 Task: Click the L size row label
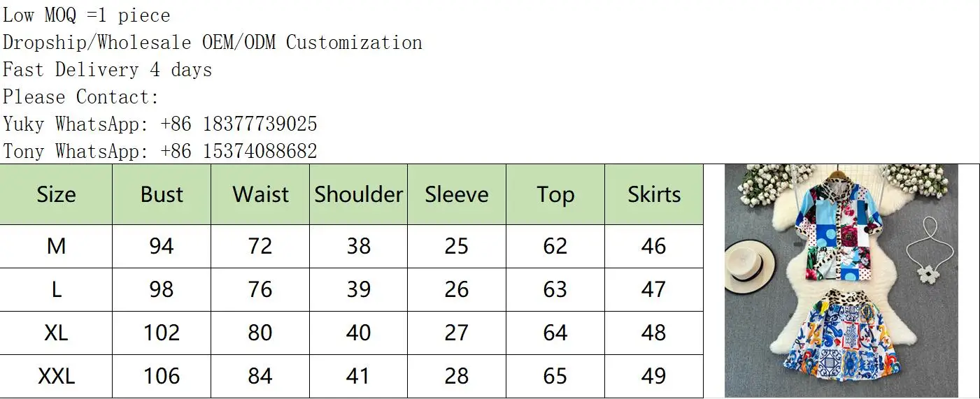(56, 289)
